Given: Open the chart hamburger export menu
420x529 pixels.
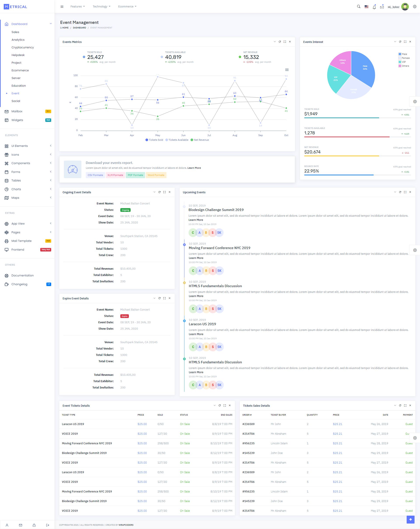Looking at the screenshot, I should pos(287,70).
